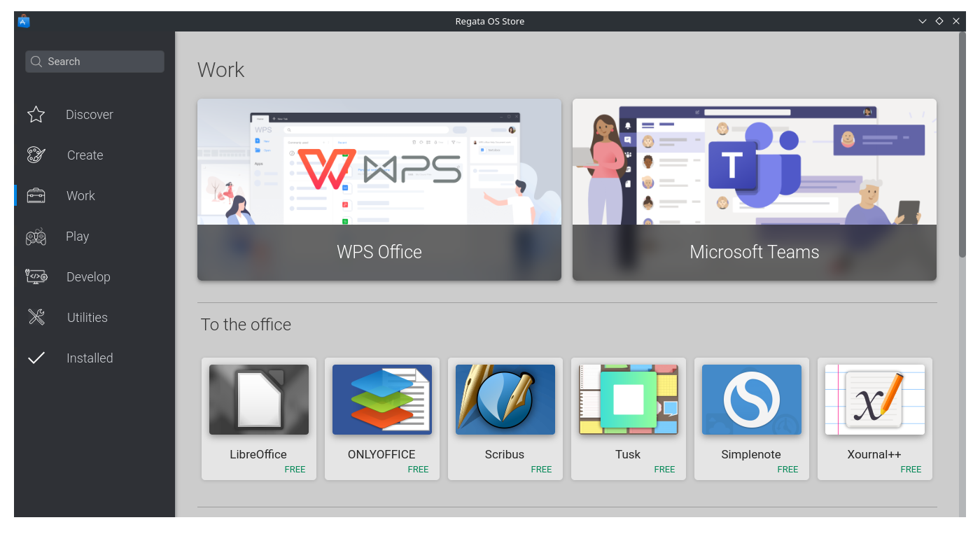The width and height of the screenshot is (980, 534).
Task: Click the Play gamepad icon
Action: [36, 237]
